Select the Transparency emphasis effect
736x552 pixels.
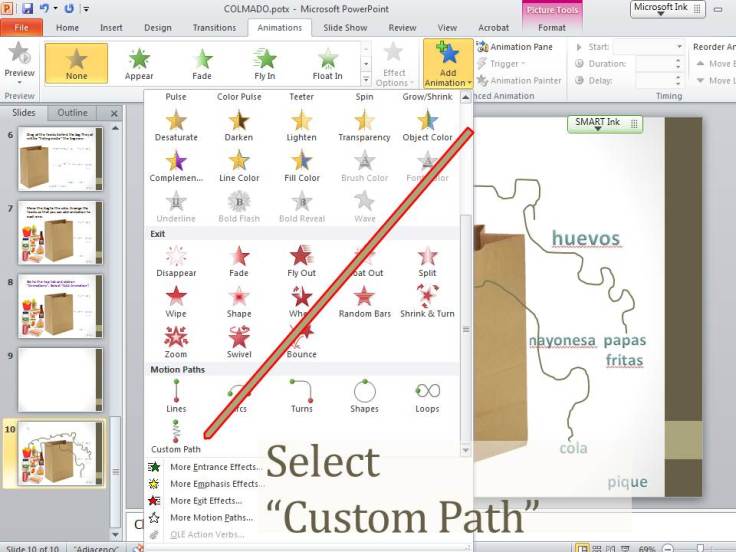[364, 126]
